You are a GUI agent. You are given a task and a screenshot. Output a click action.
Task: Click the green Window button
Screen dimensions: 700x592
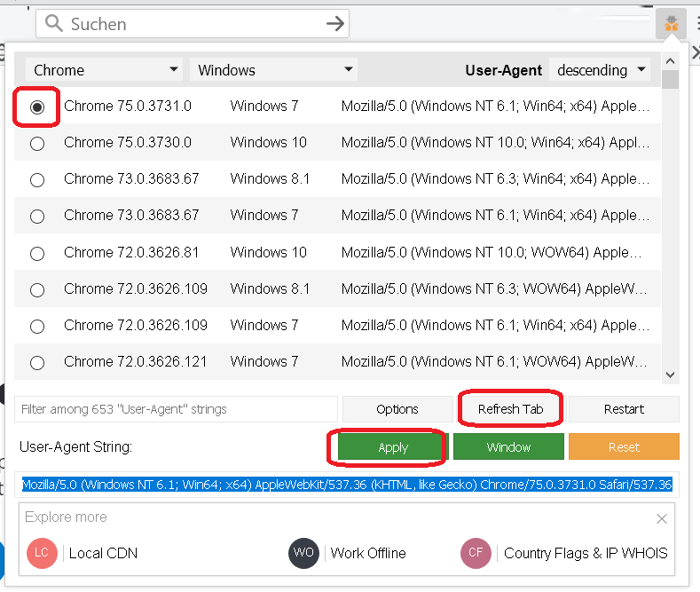(x=508, y=447)
